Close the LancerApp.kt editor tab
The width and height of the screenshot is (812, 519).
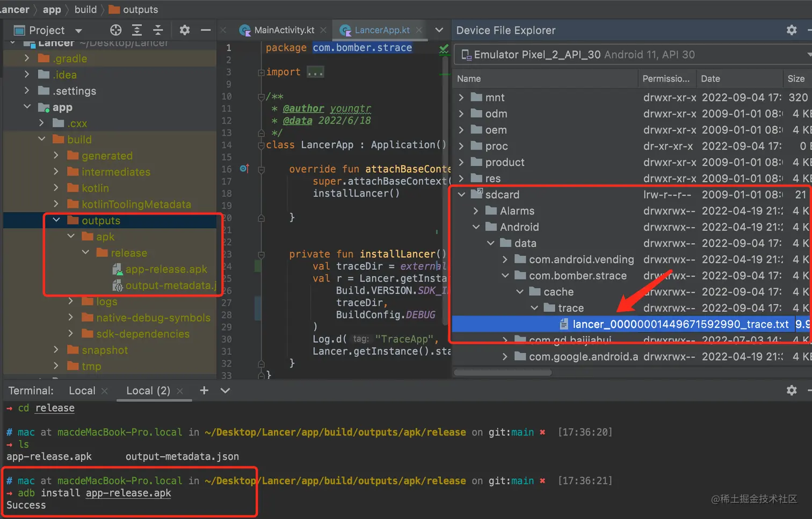click(419, 30)
